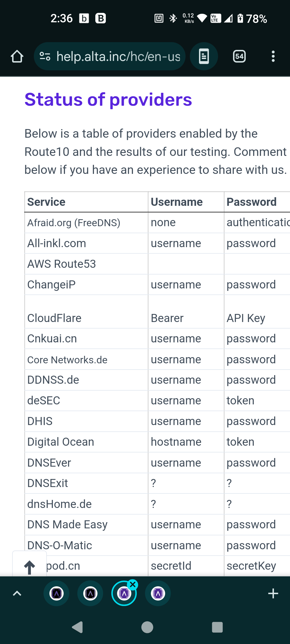Tap the Username column header
The width and height of the screenshot is (290, 644).
(186, 202)
